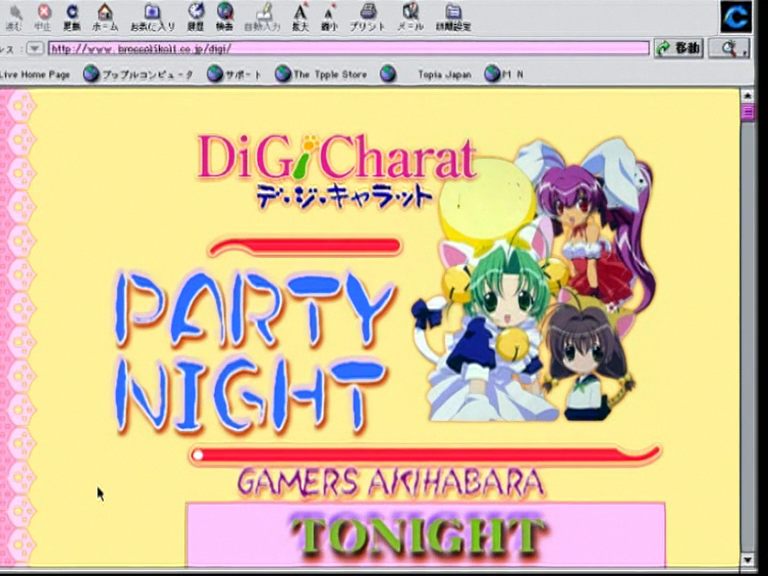The image size is (768, 576).
Task: Click the scroll down arrow
Action: 747,559
